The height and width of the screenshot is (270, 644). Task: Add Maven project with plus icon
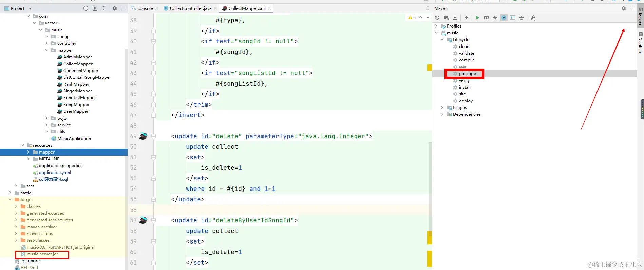pyautogui.click(x=466, y=18)
